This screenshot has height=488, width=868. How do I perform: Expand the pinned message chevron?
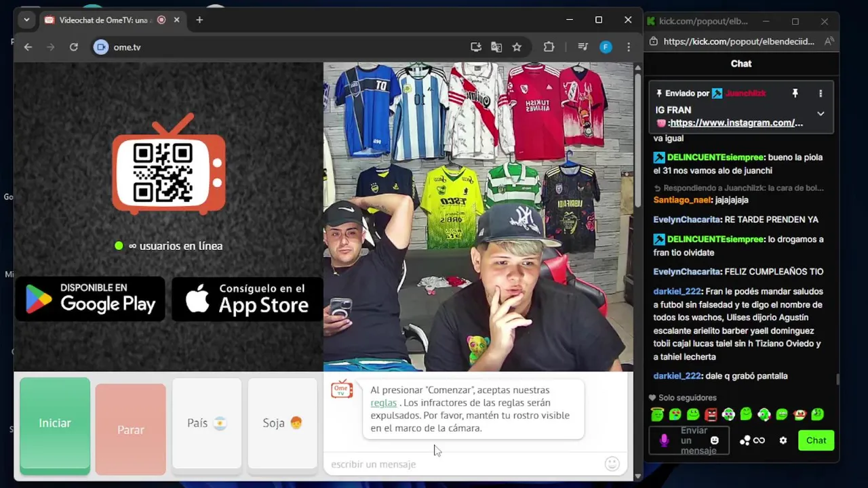tap(821, 113)
